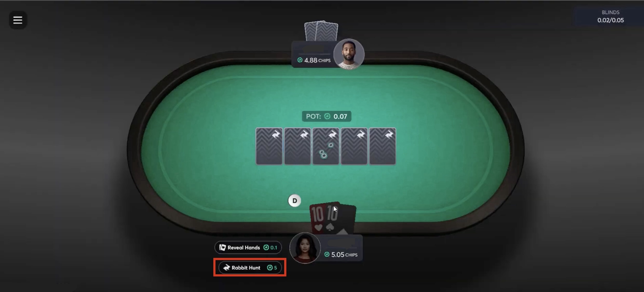Image resolution: width=644 pixels, height=292 pixels.
Task: Click the rabbit icon on Rabbit Hunt button
Action: coord(227,268)
